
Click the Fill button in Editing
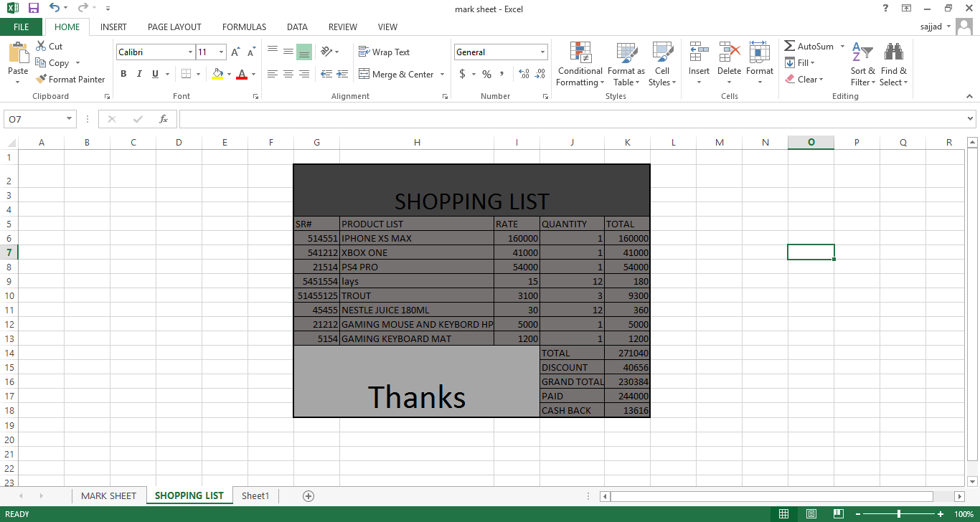click(800, 63)
